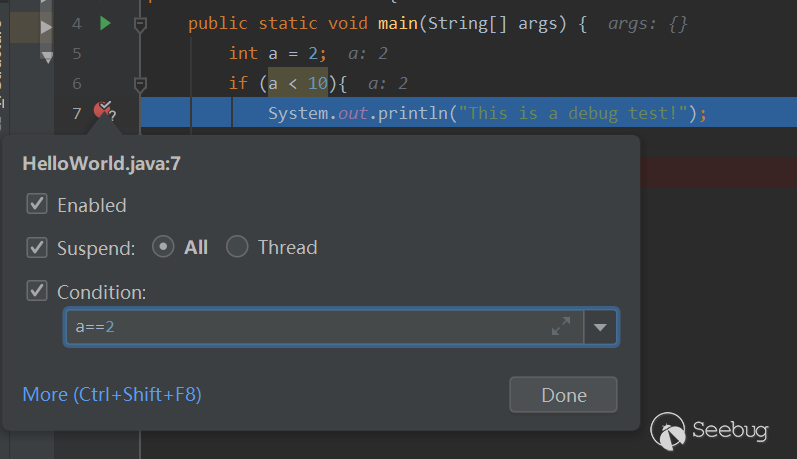Disable the Condition checkbox
797x459 pixels.
[x=37, y=291]
